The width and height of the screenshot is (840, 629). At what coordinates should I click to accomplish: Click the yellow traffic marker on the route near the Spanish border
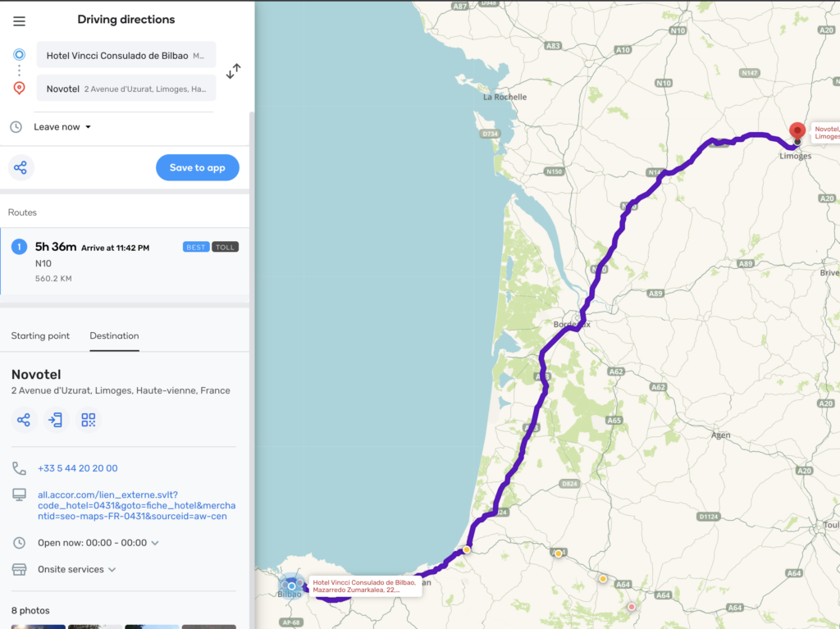pyautogui.click(x=466, y=549)
